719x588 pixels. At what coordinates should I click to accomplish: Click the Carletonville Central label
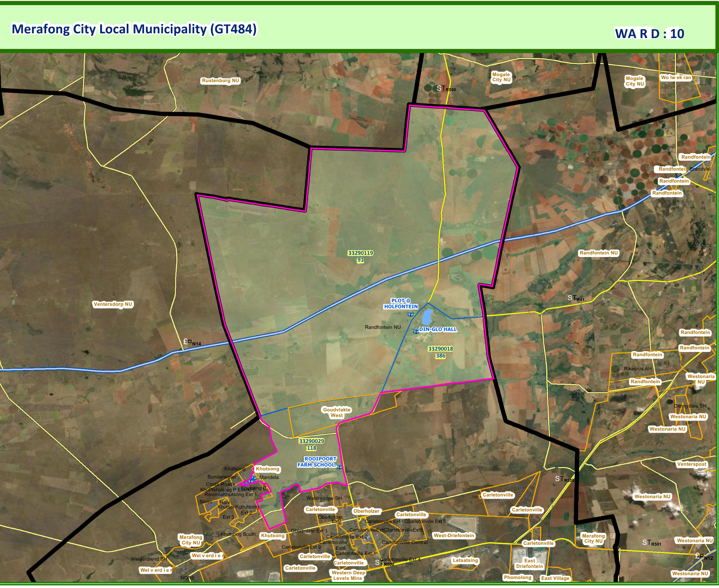point(404,542)
